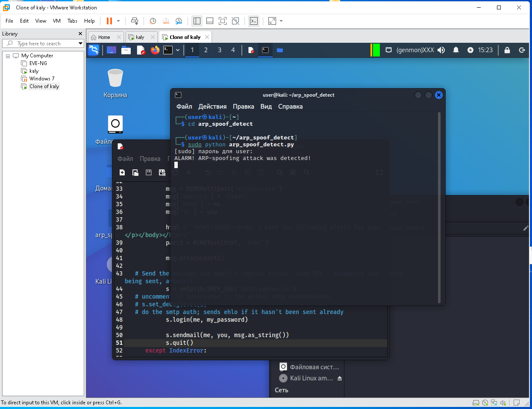Image resolution: width=532 pixels, height=409 pixels.
Task: Toggle the console view button in the VMware toolbar
Action: [254, 21]
